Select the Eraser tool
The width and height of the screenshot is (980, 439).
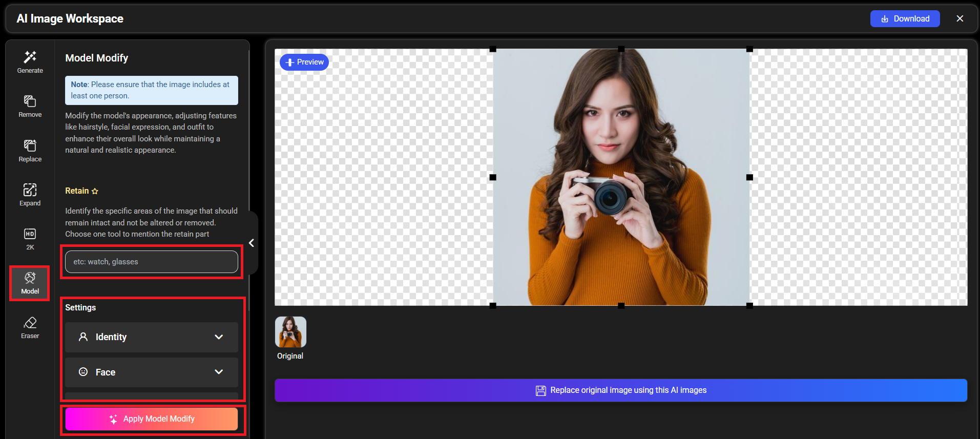pos(30,327)
